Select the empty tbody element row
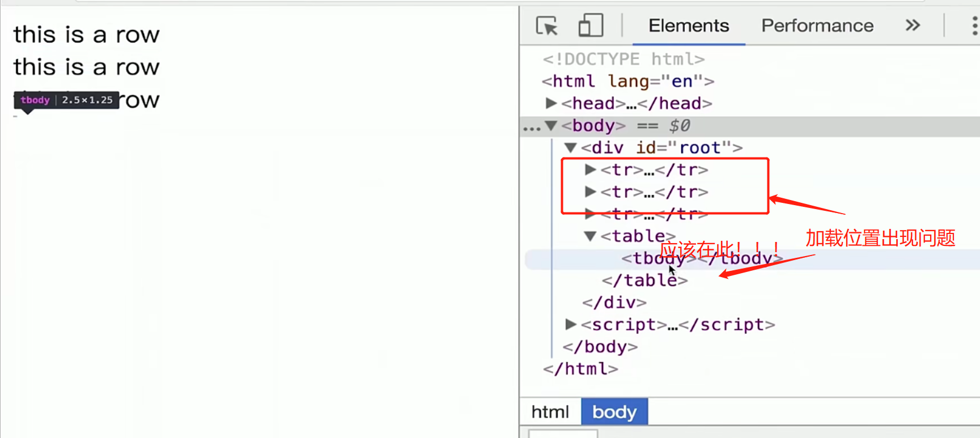This screenshot has width=980, height=438. tap(752, 259)
